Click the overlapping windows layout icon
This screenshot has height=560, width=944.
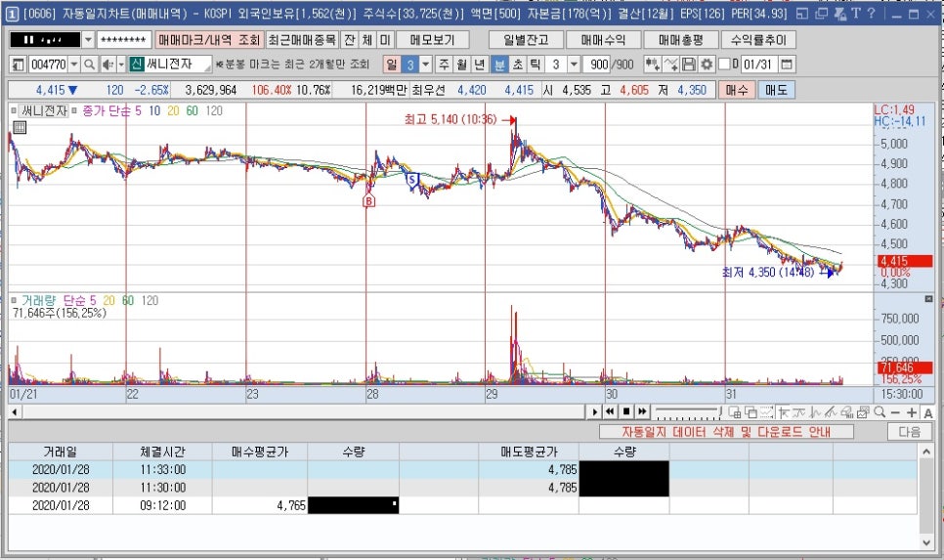click(751, 412)
